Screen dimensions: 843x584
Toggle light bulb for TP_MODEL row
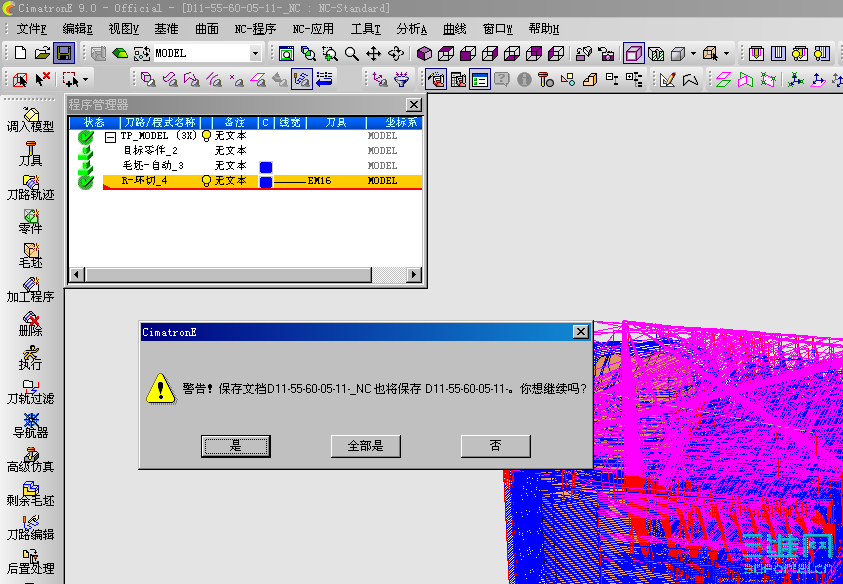206,136
